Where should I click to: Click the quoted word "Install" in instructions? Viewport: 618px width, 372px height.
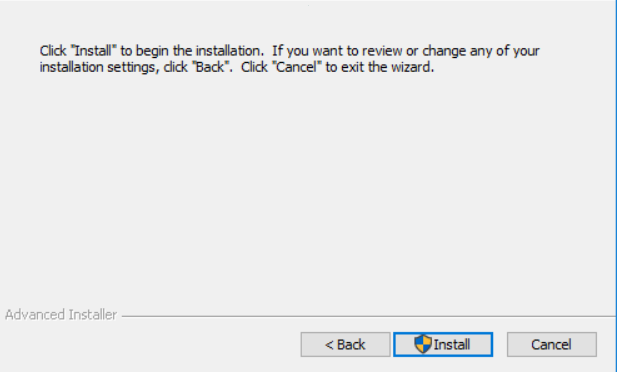coord(93,51)
